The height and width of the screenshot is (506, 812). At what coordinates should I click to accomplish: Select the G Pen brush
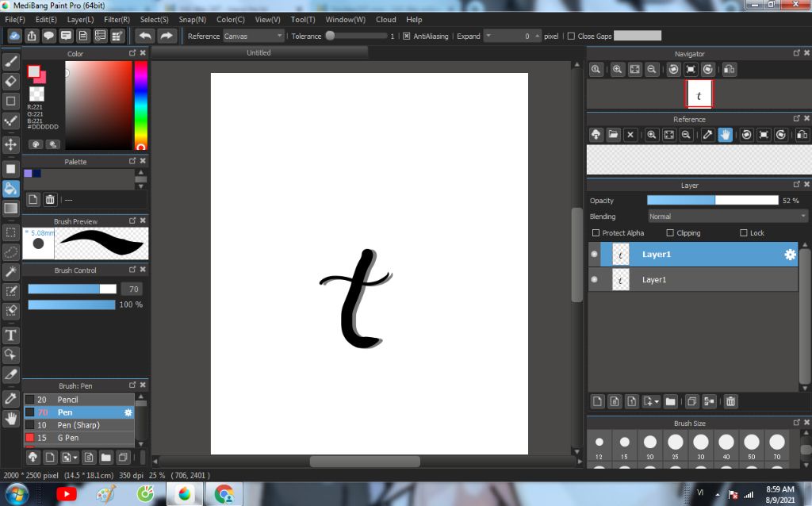click(79, 438)
